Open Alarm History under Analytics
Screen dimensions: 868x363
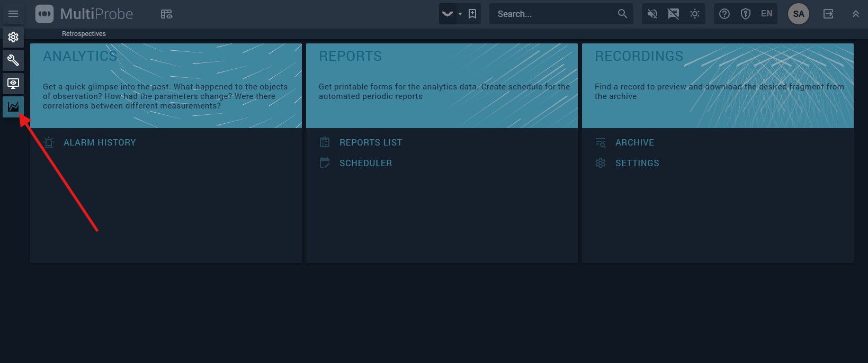[x=100, y=142]
